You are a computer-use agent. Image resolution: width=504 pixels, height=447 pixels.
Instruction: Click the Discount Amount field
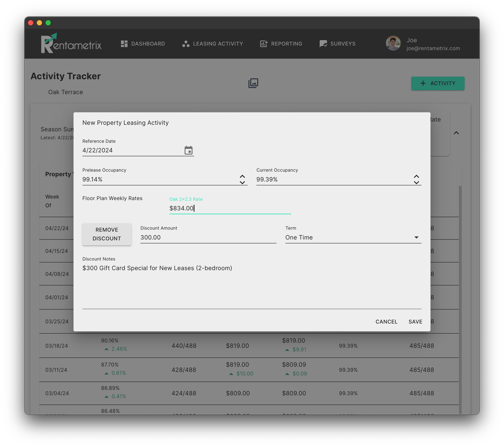208,237
